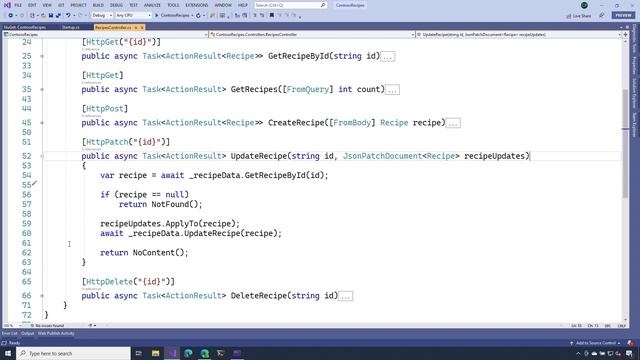Open the Debug configuration dropdown

pyautogui.click(x=102, y=16)
